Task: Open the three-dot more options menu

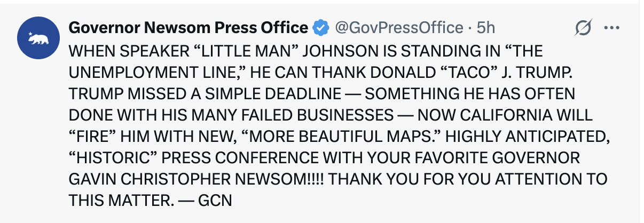Action: coord(611,28)
